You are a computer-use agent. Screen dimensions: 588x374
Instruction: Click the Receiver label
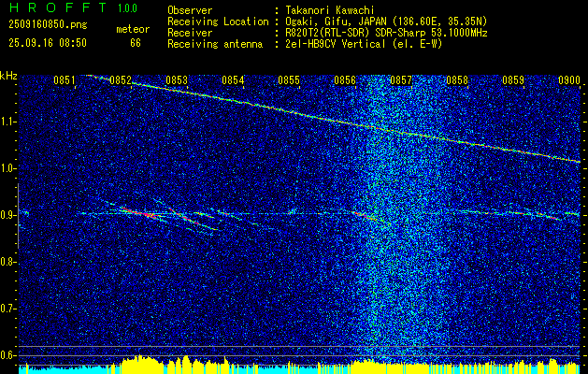click(x=190, y=33)
